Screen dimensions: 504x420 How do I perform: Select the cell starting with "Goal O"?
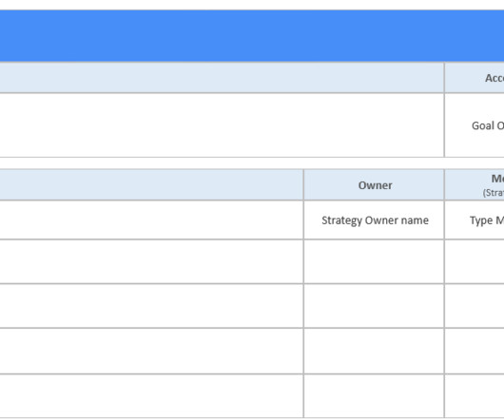click(475, 125)
